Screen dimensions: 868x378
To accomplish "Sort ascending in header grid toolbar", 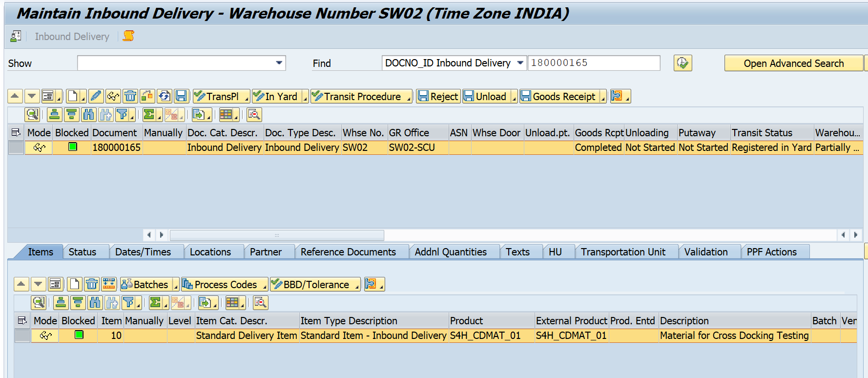I will pos(54,115).
